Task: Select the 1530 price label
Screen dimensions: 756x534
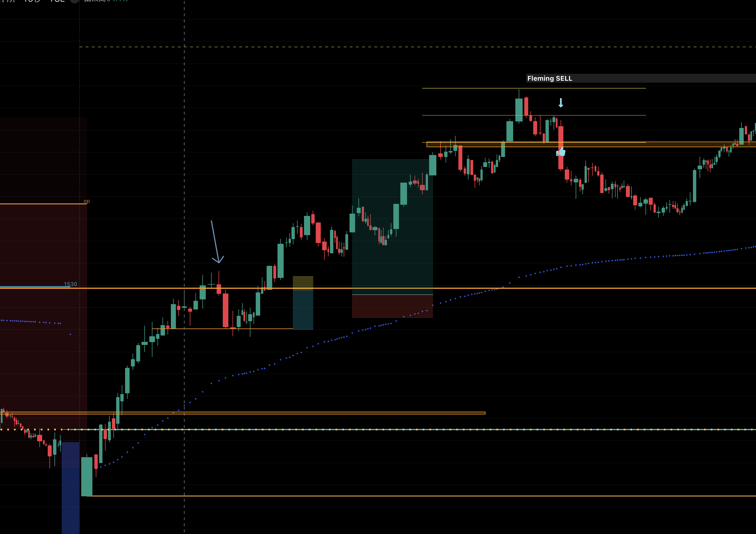Action: click(70, 284)
